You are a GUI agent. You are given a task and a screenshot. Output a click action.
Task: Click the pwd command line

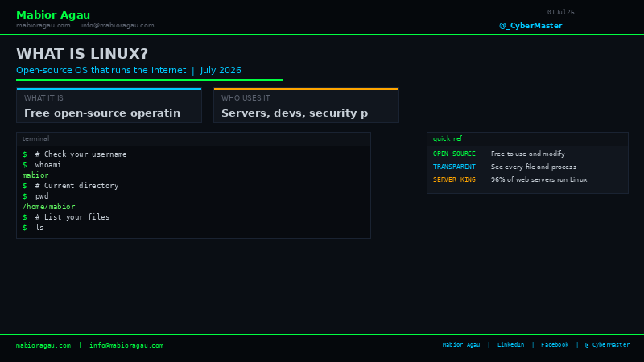pos(42,196)
